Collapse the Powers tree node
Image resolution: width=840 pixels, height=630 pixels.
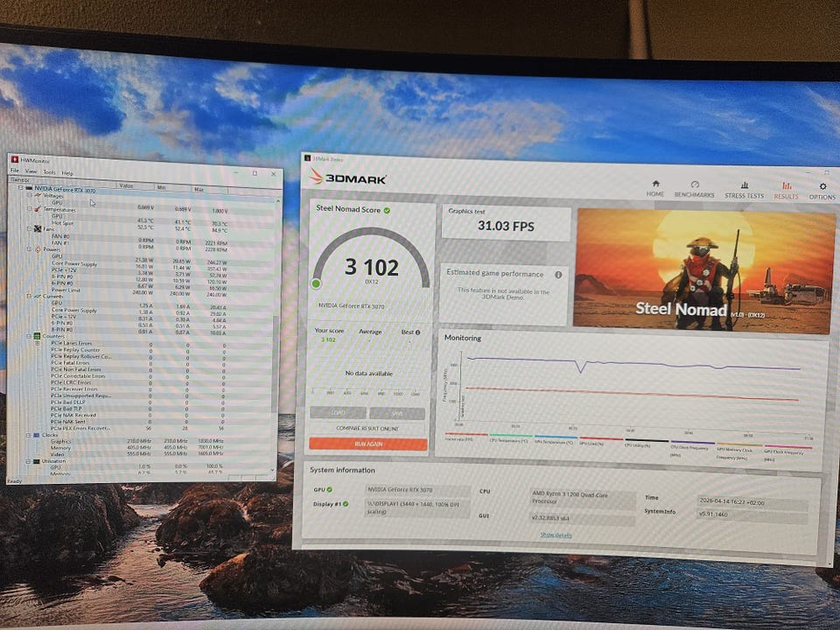(x=30, y=248)
